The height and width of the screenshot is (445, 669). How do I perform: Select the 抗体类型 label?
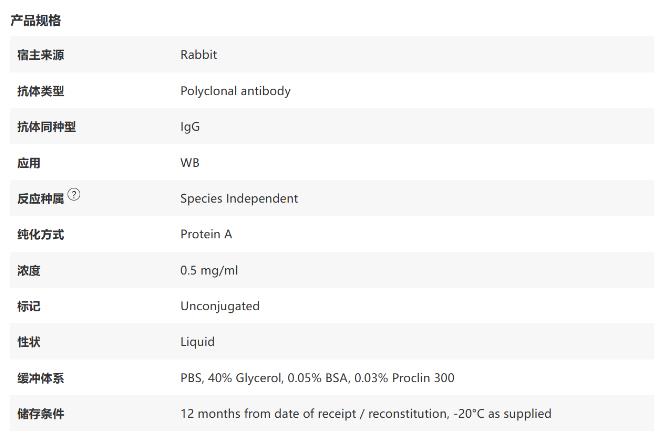coord(41,91)
